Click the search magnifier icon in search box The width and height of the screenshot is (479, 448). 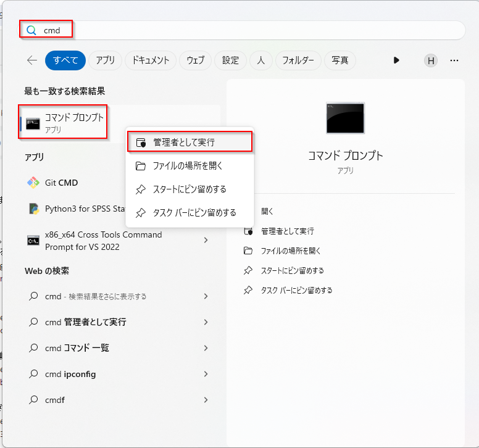click(x=31, y=30)
